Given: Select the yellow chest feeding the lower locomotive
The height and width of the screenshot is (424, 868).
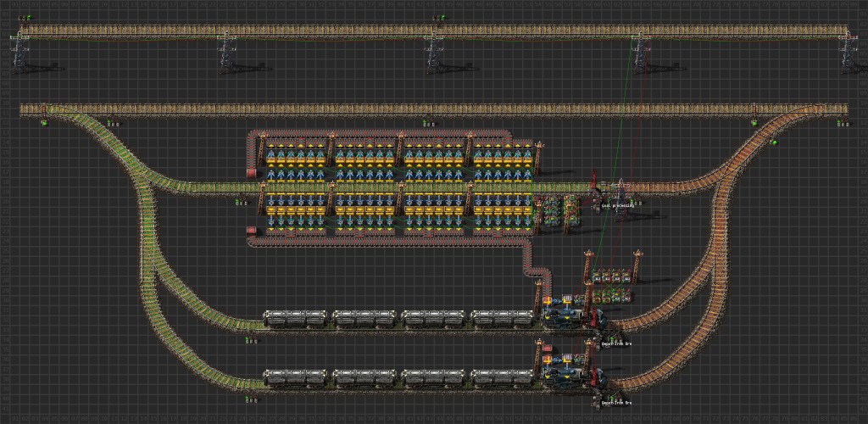Looking at the screenshot, I should coord(547,360).
